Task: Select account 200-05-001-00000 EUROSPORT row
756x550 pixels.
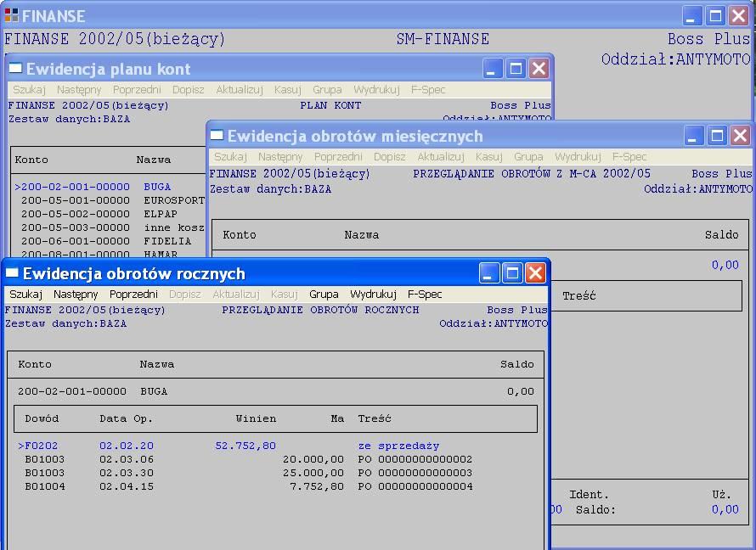Action: pyautogui.click(x=109, y=200)
